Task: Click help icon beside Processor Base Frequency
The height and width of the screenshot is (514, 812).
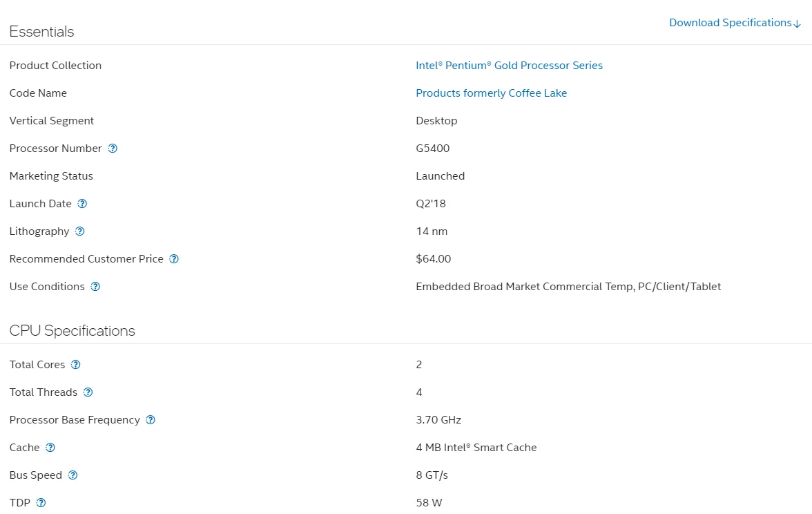Action: coord(151,420)
